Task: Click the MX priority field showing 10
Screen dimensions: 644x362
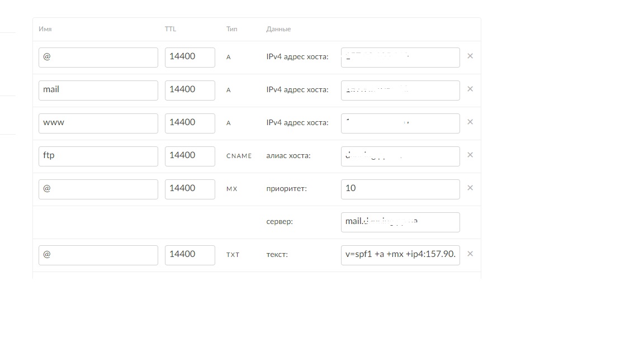Action: tap(400, 189)
